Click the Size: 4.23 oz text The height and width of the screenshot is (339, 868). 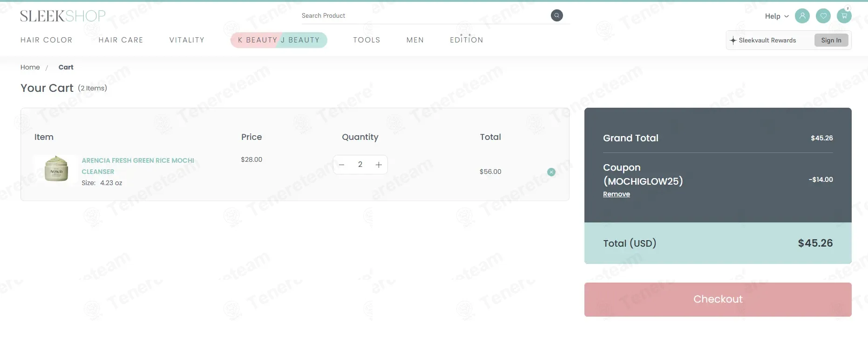click(102, 183)
